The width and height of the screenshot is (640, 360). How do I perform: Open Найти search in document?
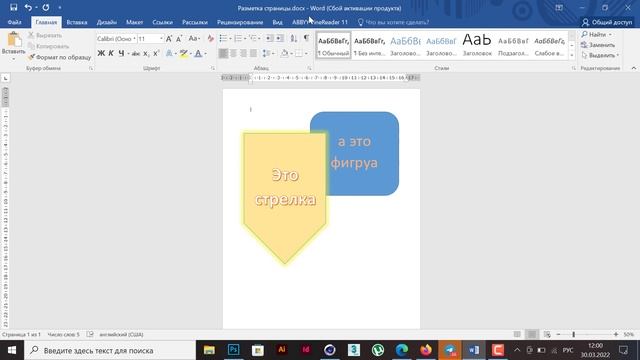coord(596,35)
